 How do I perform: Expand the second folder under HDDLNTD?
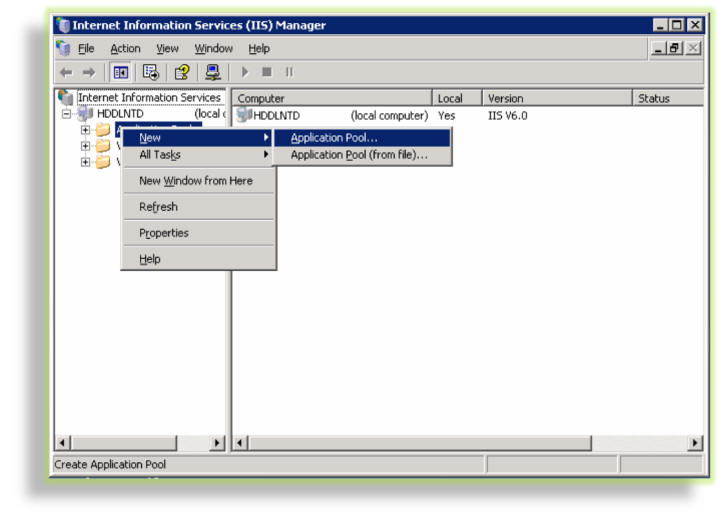(x=85, y=146)
